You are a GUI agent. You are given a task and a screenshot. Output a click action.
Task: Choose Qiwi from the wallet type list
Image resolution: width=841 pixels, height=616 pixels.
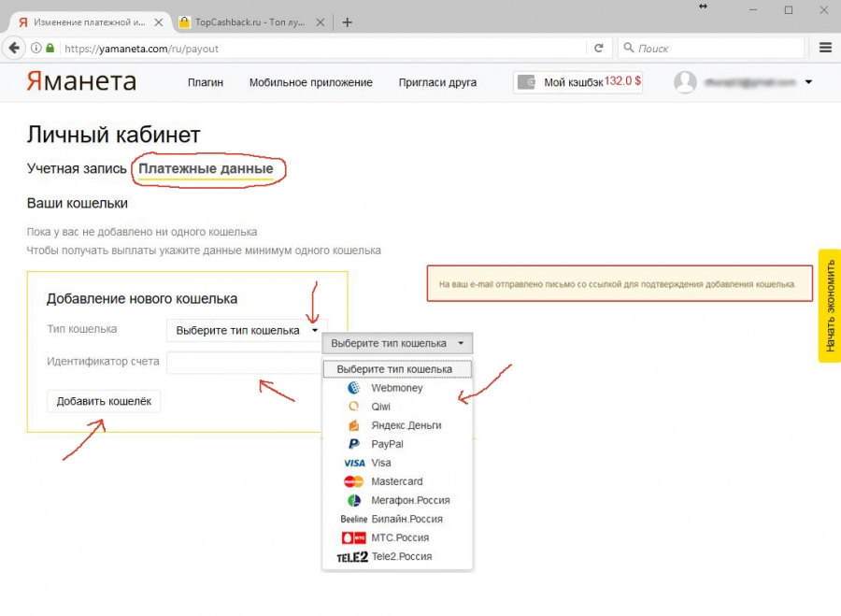click(397, 407)
